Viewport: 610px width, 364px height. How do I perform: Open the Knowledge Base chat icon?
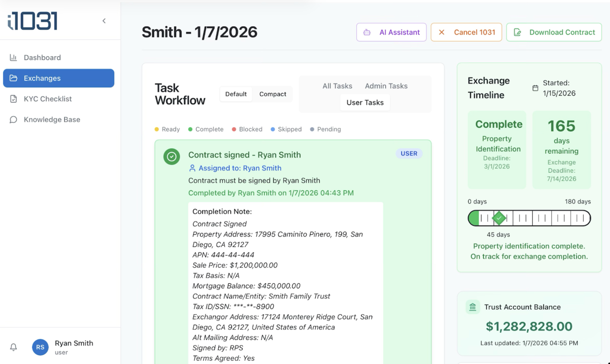13,119
